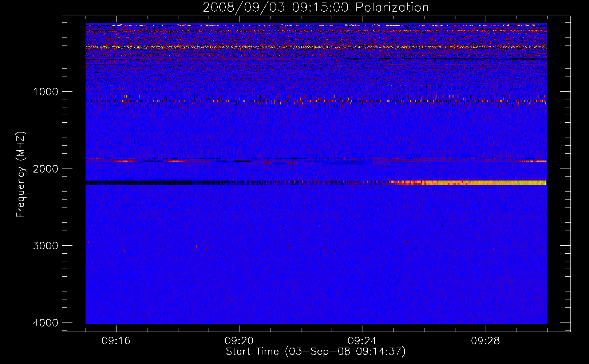
Task: Click the '4000' frequency tick label
Action: (46, 323)
